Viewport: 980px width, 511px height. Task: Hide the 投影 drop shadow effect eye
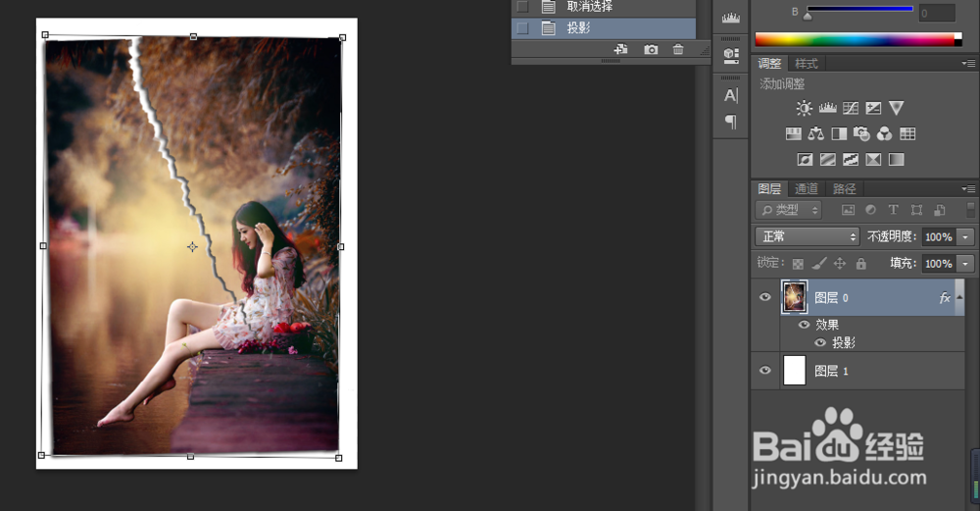[x=820, y=342]
